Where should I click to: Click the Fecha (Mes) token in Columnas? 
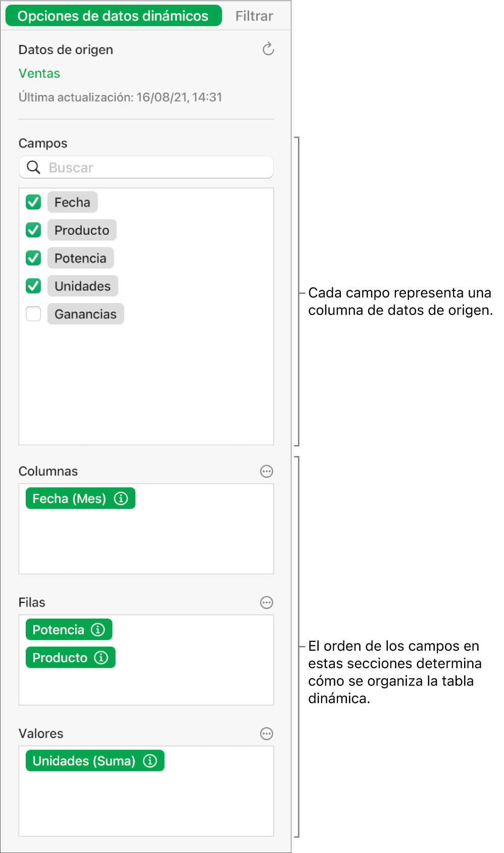(x=71, y=498)
